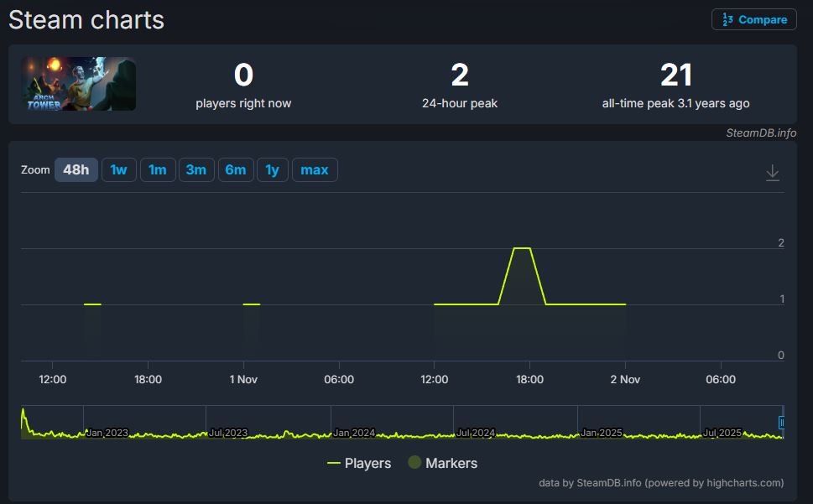The image size is (813, 504).
Task: Show max time range
Action: click(315, 170)
